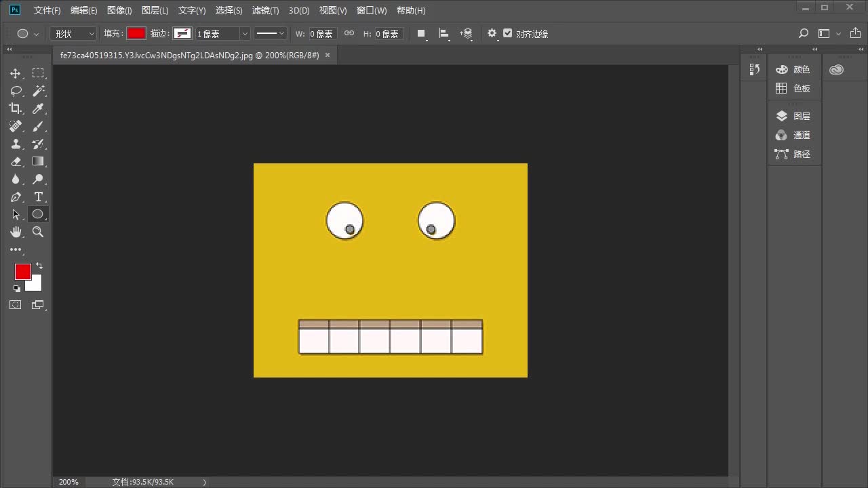868x488 pixels.
Task: Toggle the 对齐边缘 checkbox
Action: [507, 33]
